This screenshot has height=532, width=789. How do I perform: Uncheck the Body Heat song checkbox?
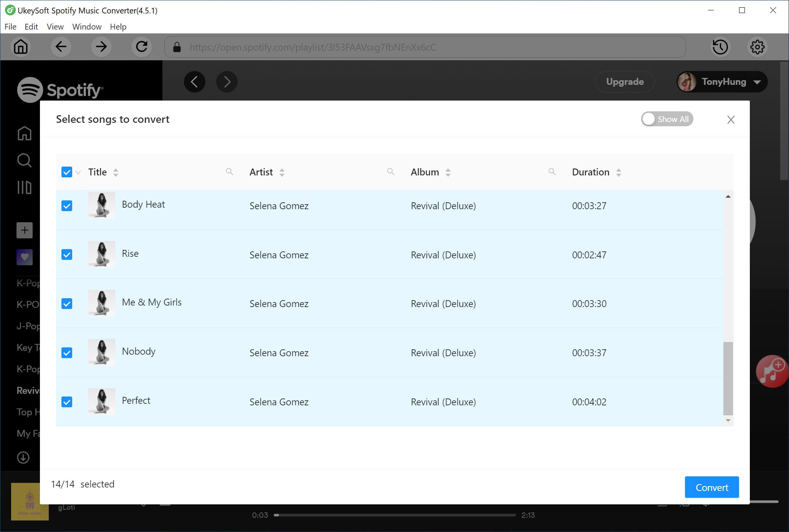tap(67, 206)
